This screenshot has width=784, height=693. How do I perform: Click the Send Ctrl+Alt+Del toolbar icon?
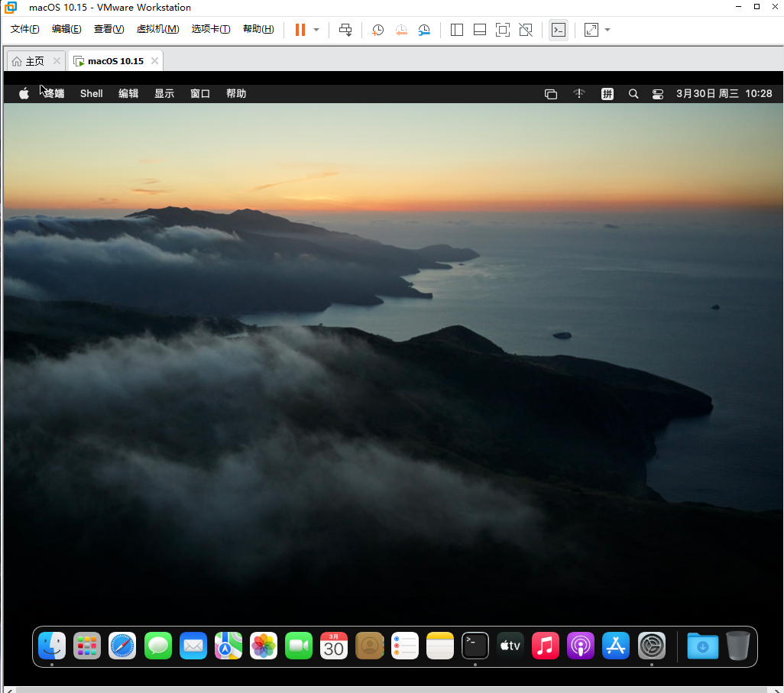(x=345, y=30)
